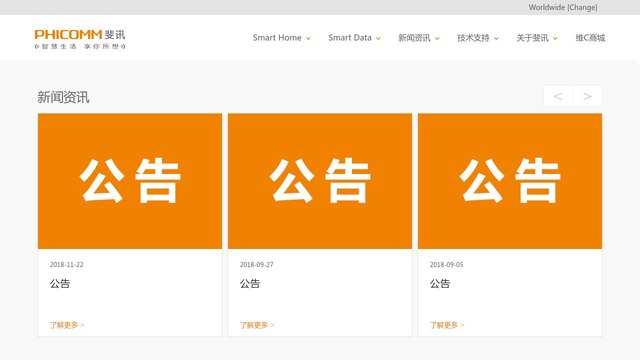
Task: Expand the Smart Data chevron
Action: coord(378,38)
